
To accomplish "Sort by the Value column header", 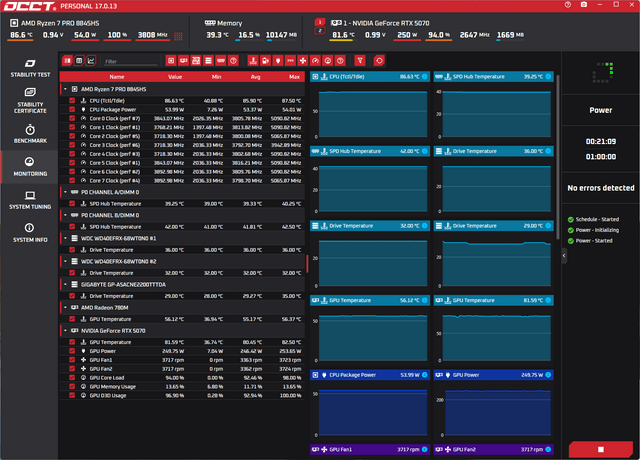I will click(x=175, y=77).
